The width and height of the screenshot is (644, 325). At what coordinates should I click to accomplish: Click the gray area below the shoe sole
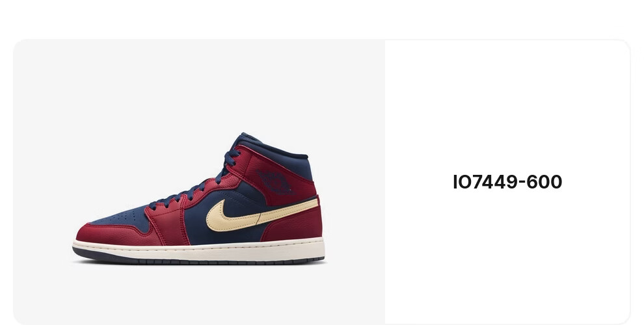(x=199, y=294)
